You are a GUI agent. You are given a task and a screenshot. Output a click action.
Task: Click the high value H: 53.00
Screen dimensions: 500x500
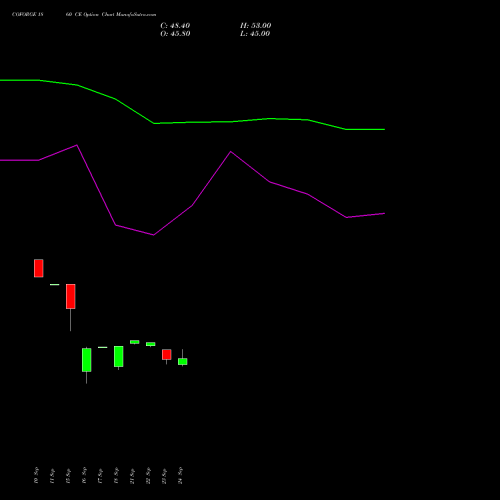point(256,26)
